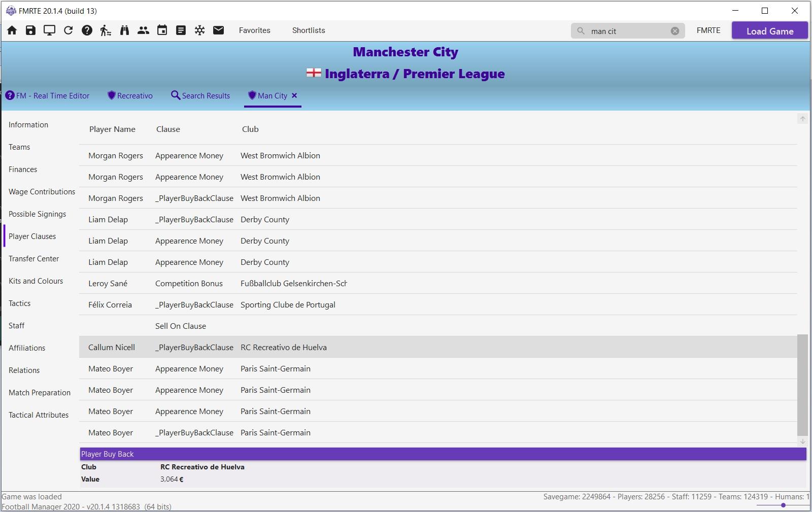Close the Man City tab
This screenshot has height=512, width=812.
[x=294, y=95]
